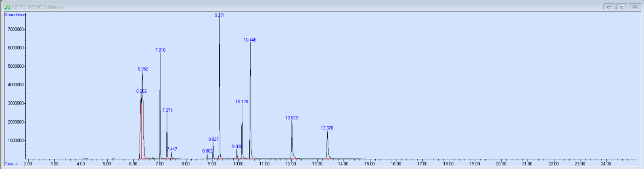
Task: Restore the TIC chromatogram window size
Action: point(622,7)
